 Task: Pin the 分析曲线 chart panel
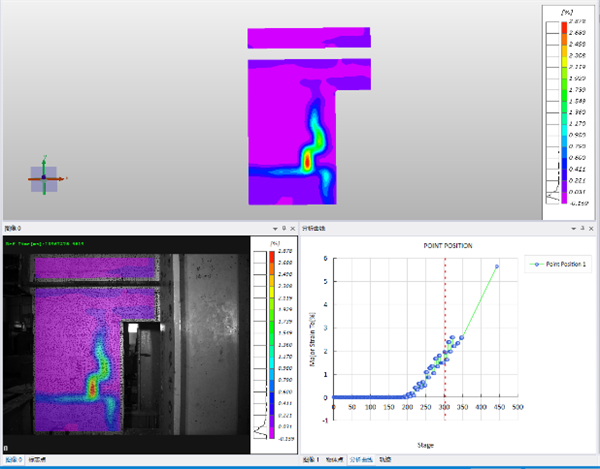[x=583, y=229]
